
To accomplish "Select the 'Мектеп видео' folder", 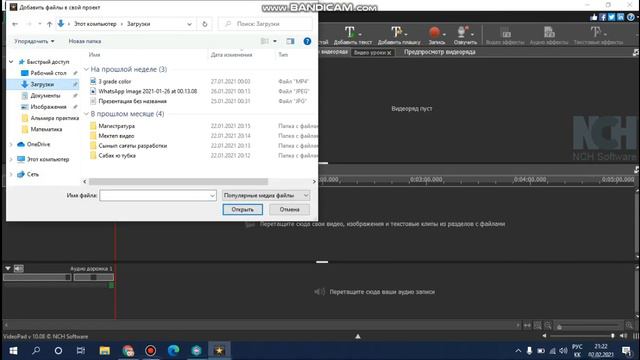I will click(116, 136).
